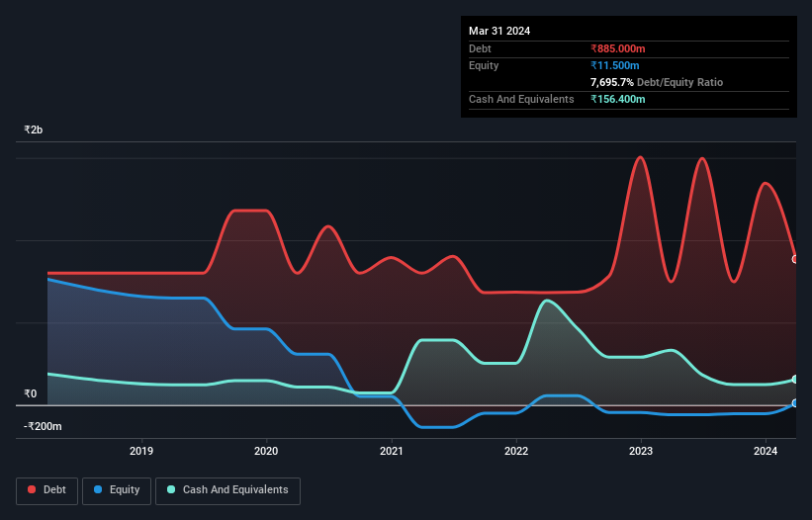Click the 7,695.7% Debt/Equity Ratio value
The width and height of the screenshot is (812, 520).
pos(612,82)
